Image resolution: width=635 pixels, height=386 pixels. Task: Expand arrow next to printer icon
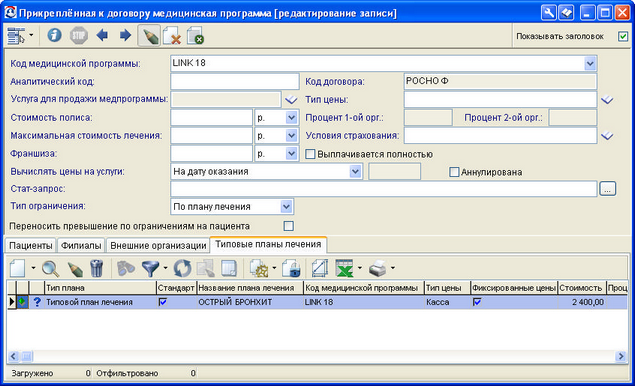392,268
